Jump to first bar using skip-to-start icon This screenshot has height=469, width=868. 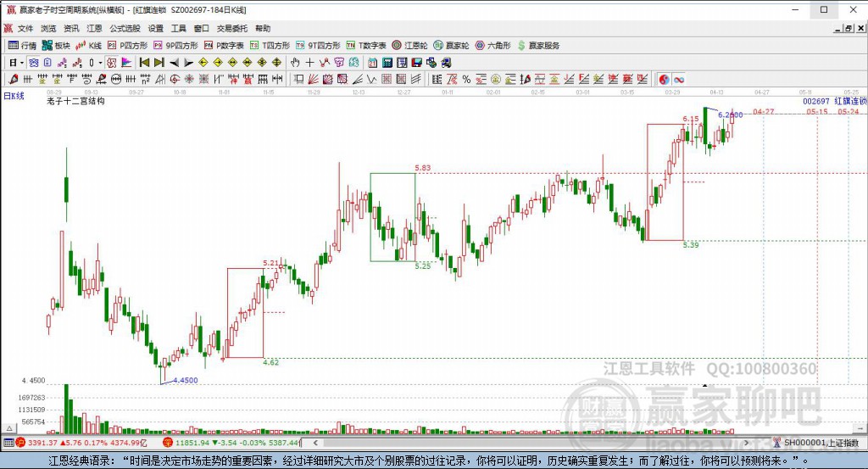click(x=144, y=63)
